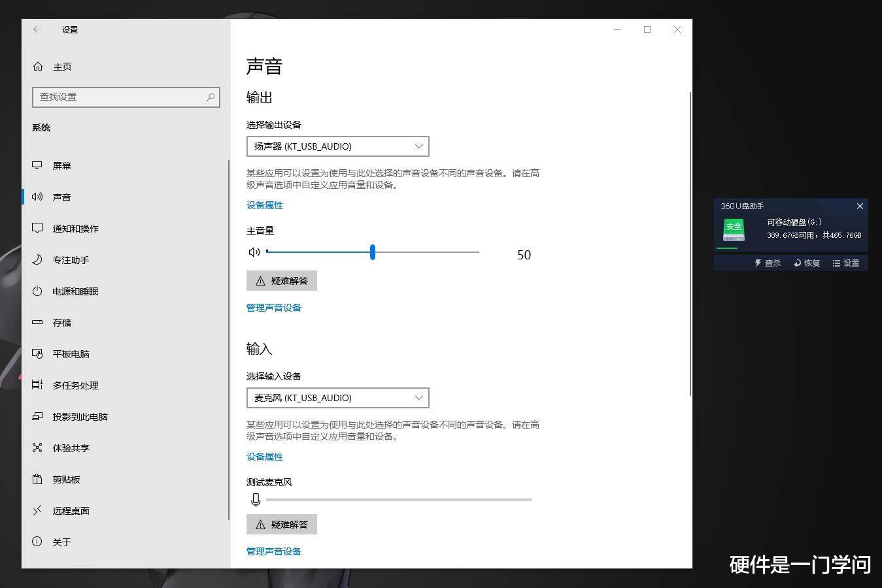Image resolution: width=882 pixels, height=588 pixels.
Task: Open 设置 in the U盘助手 bar
Action: click(846, 263)
